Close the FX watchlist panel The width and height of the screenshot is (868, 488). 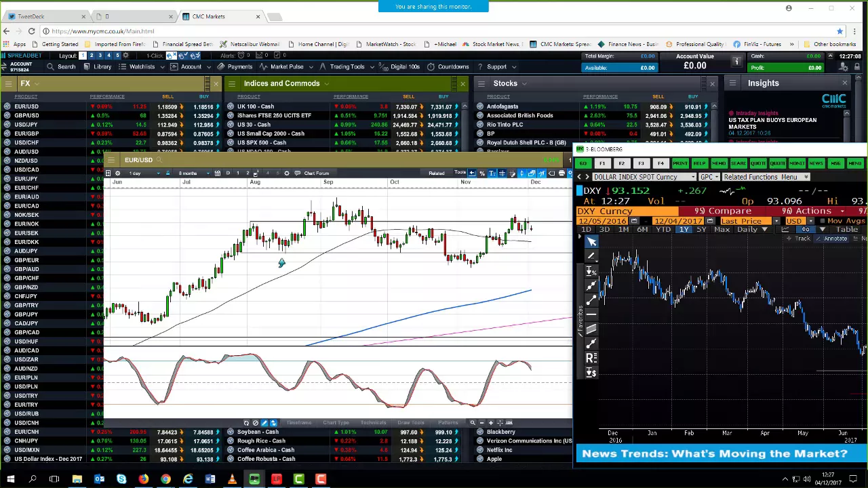(216, 83)
